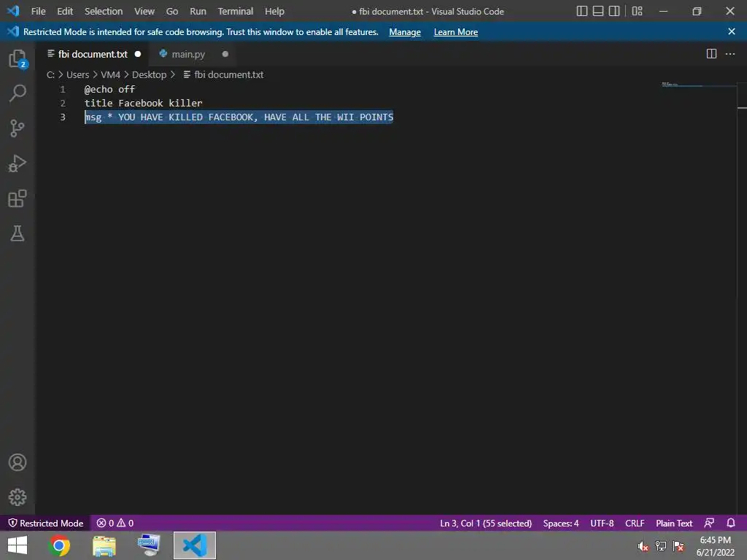Screen dimensions: 747x560
Task: Click the Learn More link
Action: tap(455, 32)
